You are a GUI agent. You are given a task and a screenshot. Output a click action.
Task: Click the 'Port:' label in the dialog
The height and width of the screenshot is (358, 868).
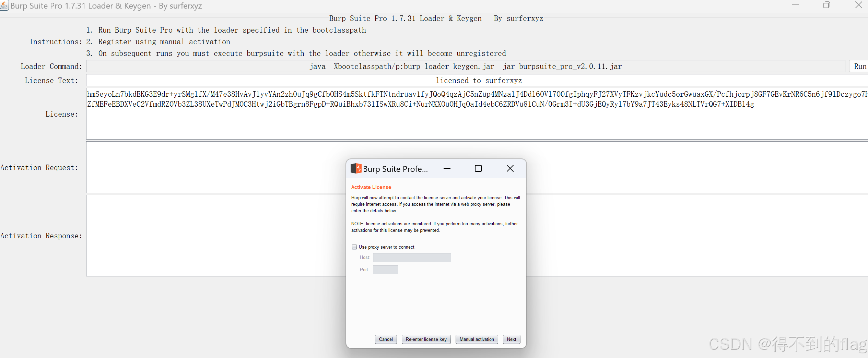(364, 270)
